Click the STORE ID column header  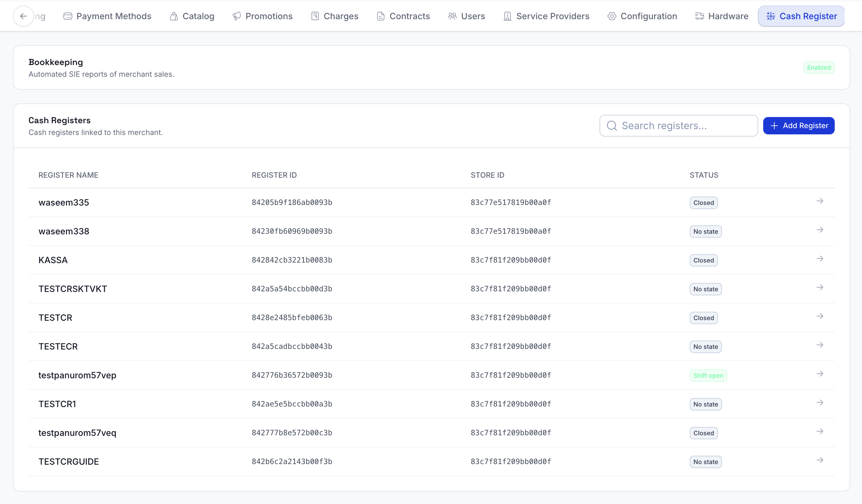487,175
